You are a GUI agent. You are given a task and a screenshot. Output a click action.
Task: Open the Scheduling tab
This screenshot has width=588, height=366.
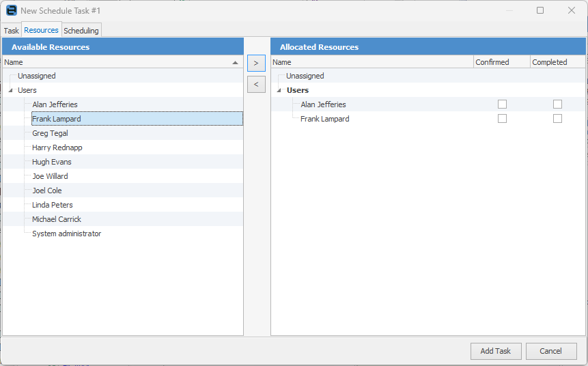tap(81, 30)
